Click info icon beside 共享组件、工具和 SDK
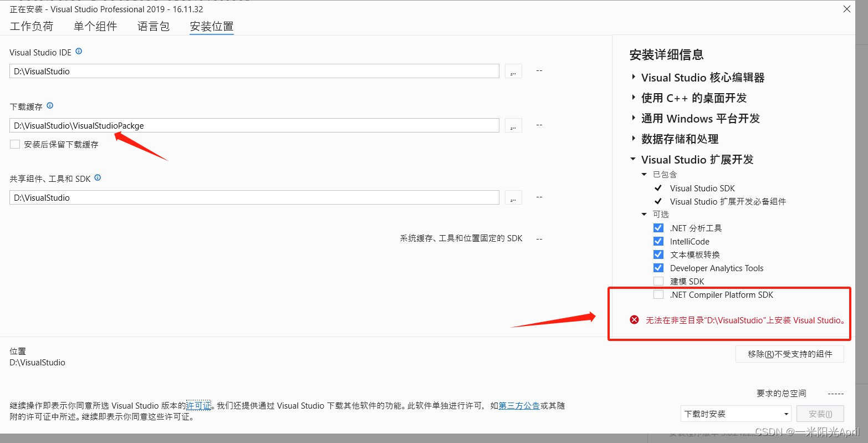The width and height of the screenshot is (868, 443). 98,178
